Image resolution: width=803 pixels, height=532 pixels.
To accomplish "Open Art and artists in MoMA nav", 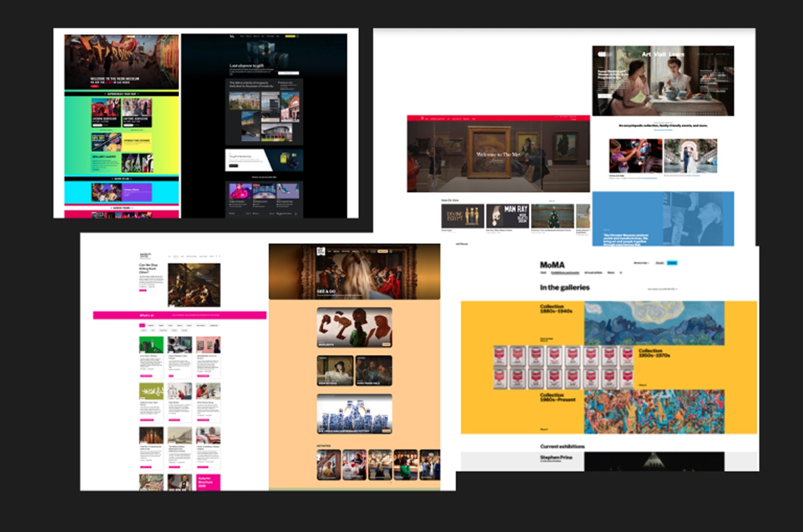I will tap(593, 273).
